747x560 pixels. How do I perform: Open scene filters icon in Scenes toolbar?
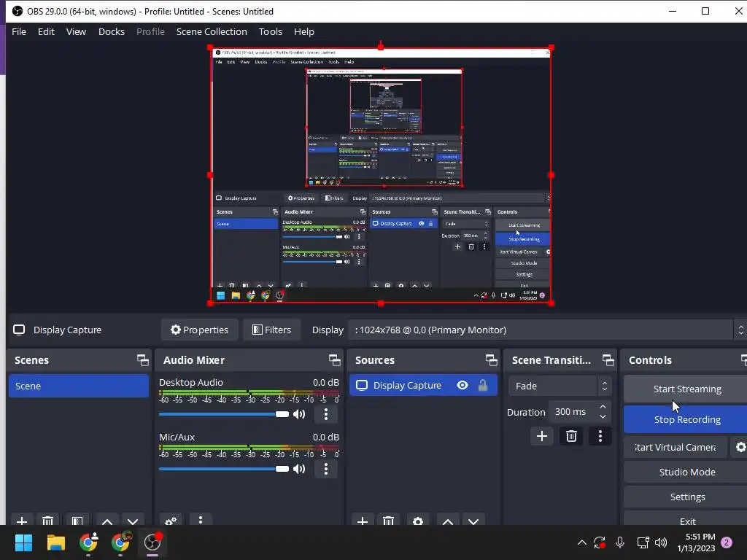point(77,521)
